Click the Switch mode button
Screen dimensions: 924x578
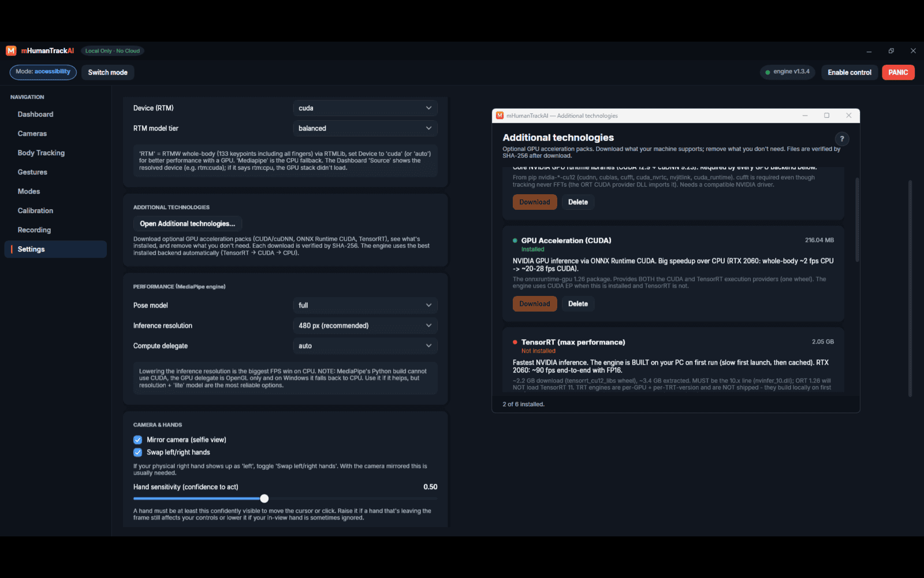click(107, 72)
